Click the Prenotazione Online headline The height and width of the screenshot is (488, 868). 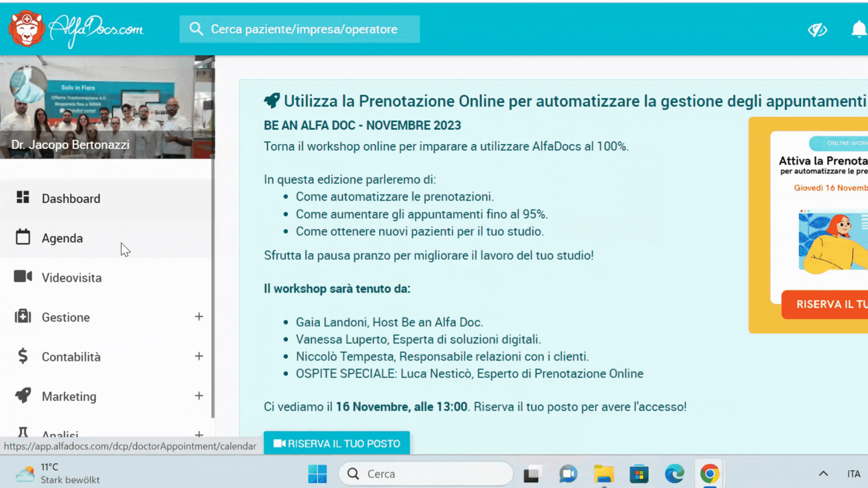[575, 101]
